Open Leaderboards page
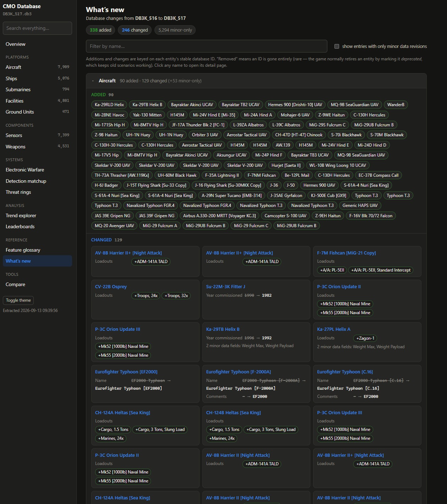The width and height of the screenshot is (447, 504). coord(37,226)
